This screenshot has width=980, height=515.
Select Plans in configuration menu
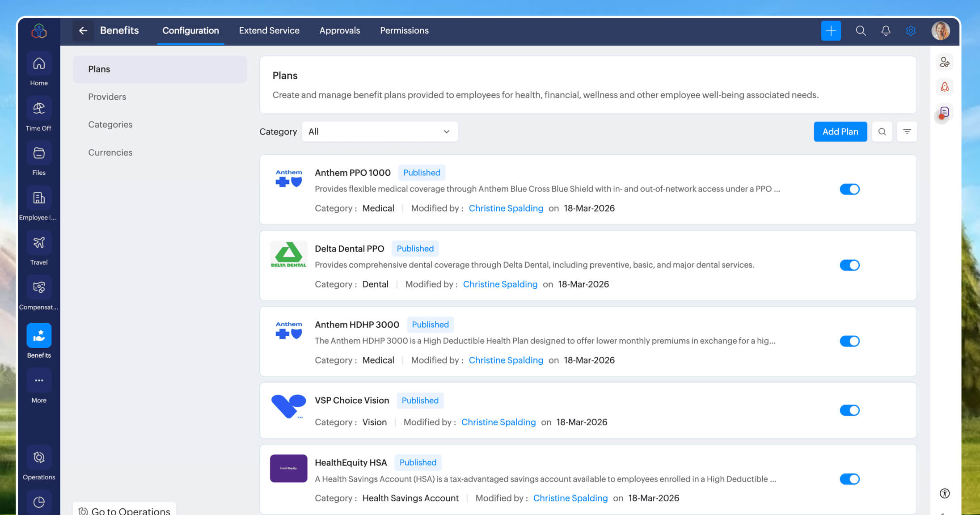click(x=160, y=69)
